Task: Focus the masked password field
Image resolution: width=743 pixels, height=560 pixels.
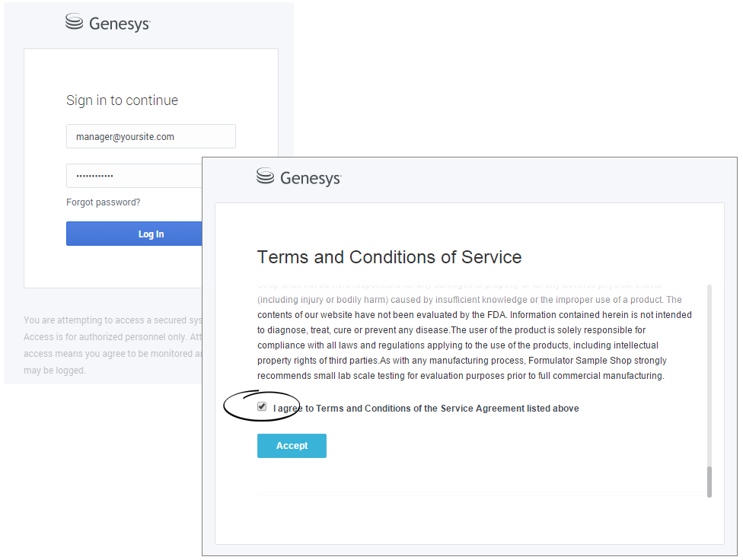Action: pyautogui.click(x=134, y=176)
